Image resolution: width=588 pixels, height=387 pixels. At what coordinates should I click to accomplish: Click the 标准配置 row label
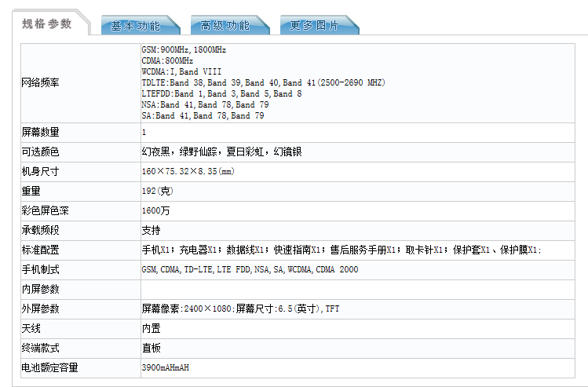point(41,250)
